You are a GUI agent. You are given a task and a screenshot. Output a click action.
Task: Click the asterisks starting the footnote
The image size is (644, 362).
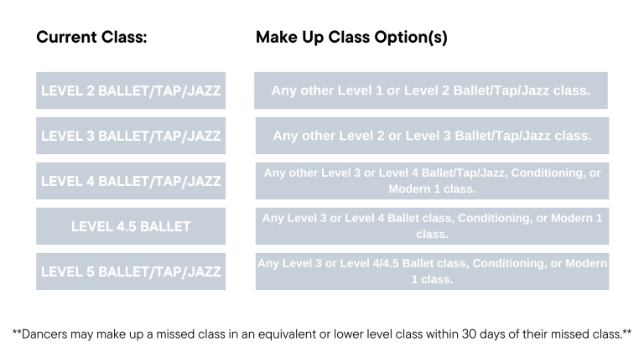click(17, 333)
